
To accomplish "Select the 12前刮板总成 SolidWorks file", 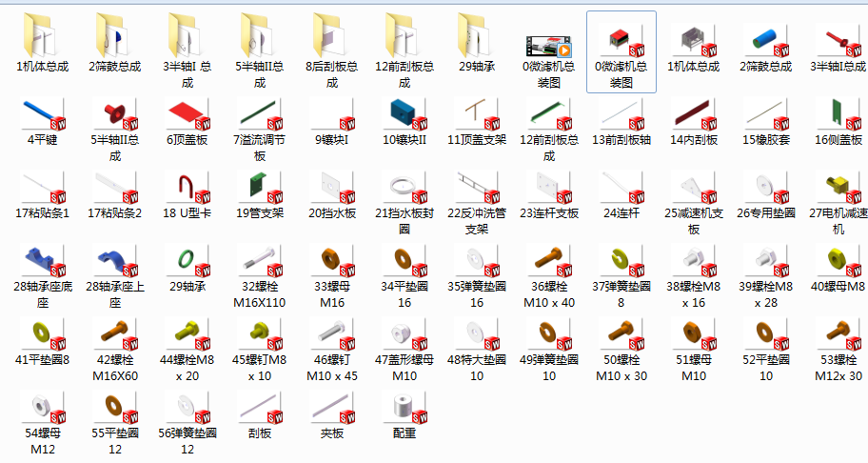I will click(x=549, y=130).
